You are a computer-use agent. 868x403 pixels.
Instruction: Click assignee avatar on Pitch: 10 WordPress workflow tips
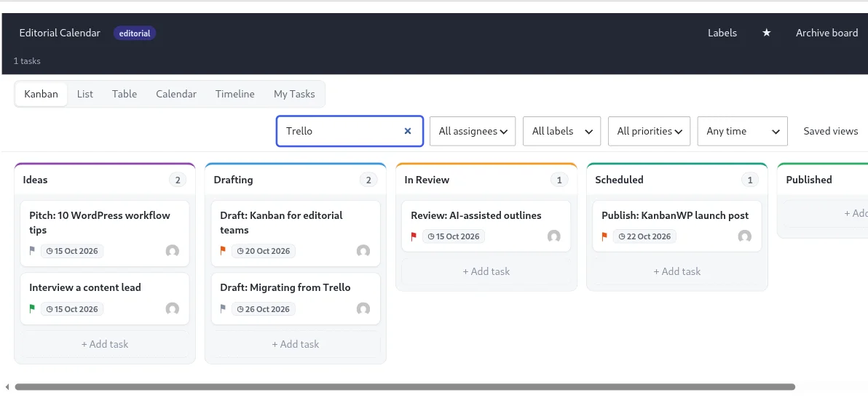pyautogui.click(x=172, y=251)
